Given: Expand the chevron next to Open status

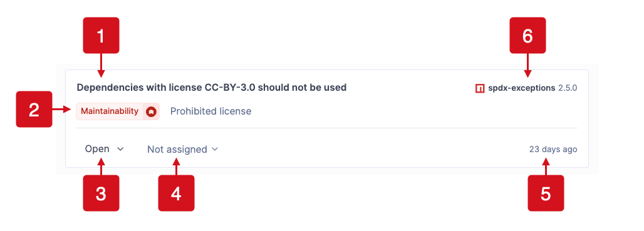Looking at the screenshot, I should (120, 150).
